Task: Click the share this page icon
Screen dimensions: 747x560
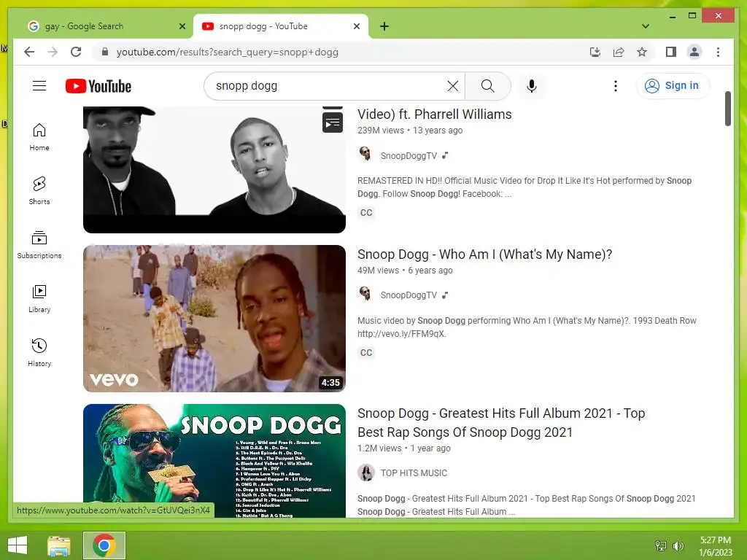Action: (619, 52)
